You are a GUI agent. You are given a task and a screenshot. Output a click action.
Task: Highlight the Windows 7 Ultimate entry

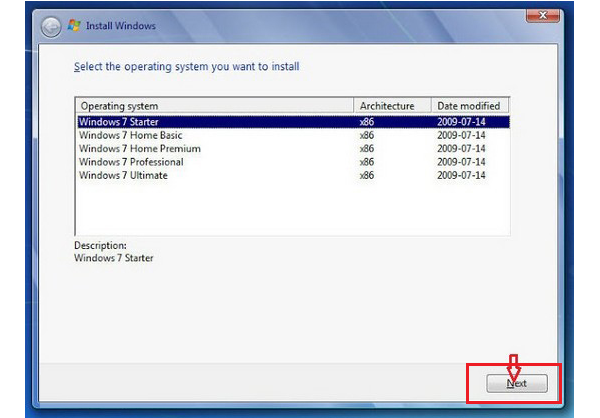pos(123,176)
